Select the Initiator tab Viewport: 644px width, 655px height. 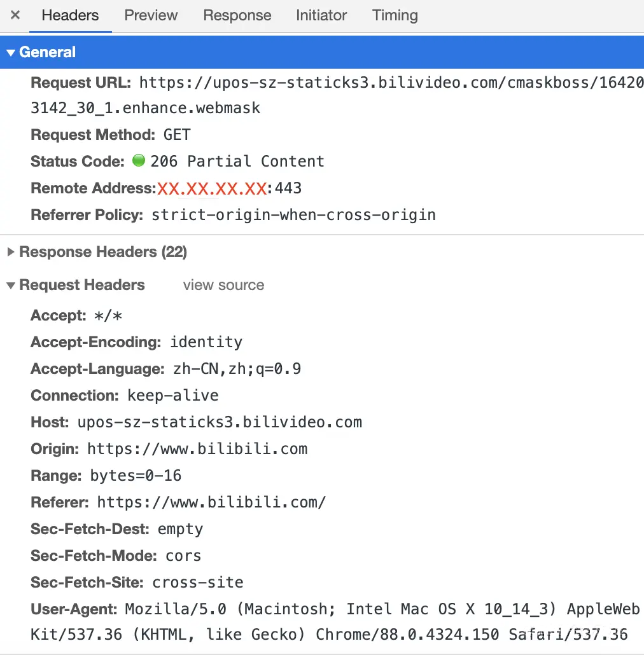coord(321,15)
